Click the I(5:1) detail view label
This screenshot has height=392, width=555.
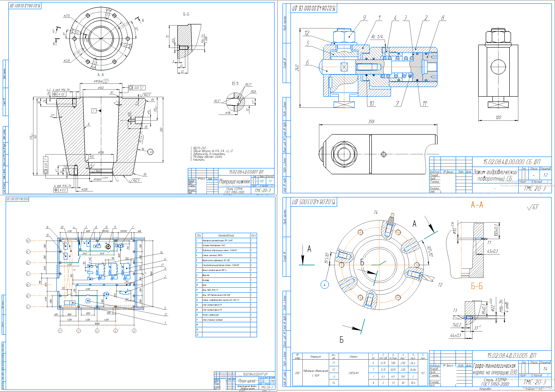(235, 83)
